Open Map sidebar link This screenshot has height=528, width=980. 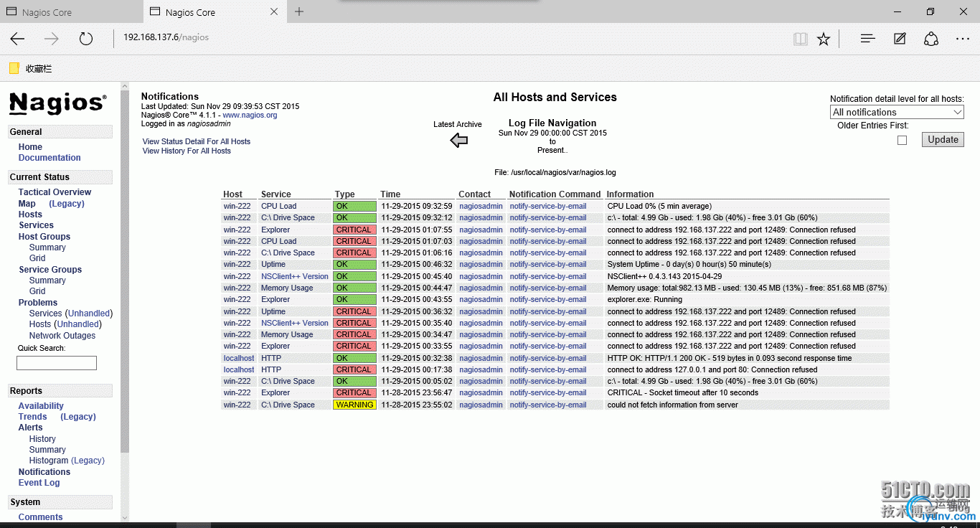point(27,204)
